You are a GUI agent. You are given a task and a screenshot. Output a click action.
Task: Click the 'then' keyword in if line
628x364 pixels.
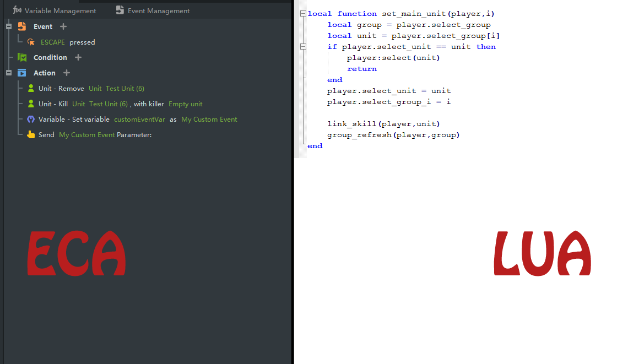[x=486, y=47]
